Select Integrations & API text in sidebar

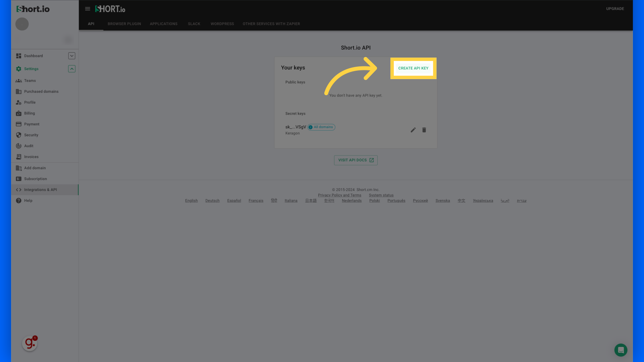point(41,190)
